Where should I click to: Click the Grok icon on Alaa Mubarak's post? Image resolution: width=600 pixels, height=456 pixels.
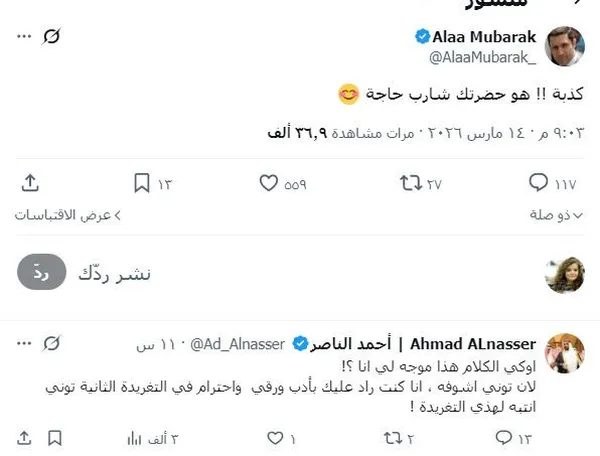(54, 37)
